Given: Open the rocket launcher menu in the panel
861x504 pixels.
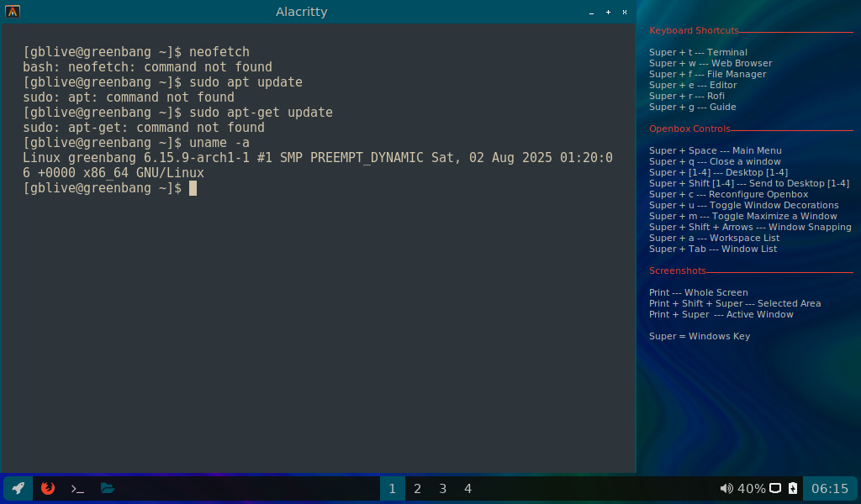Looking at the screenshot, I should click(18, 488).
